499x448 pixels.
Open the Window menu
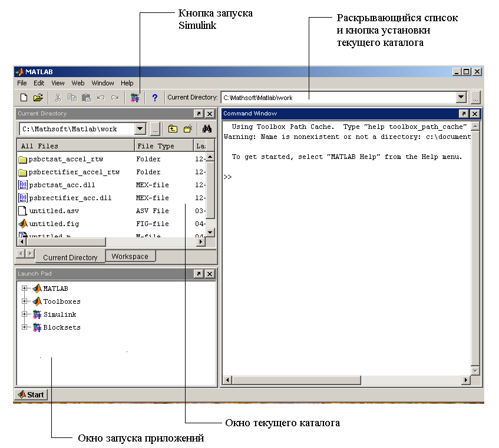pyautogui.click(x=103, y=83)
